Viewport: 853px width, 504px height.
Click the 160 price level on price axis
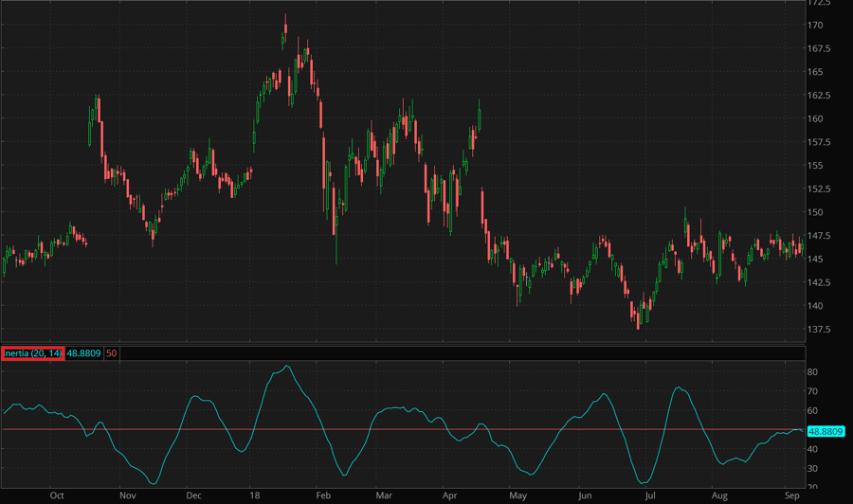(814, 119)
